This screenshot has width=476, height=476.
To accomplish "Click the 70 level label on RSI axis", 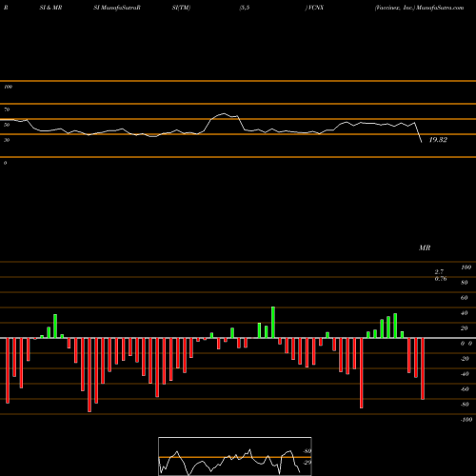I will point(7,109).
